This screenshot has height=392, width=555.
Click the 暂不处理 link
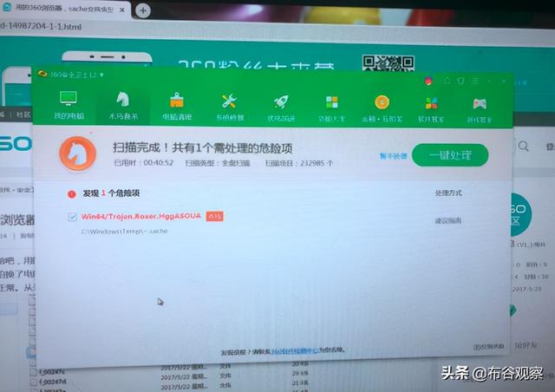pyautogui.click(x=393, y=156)
